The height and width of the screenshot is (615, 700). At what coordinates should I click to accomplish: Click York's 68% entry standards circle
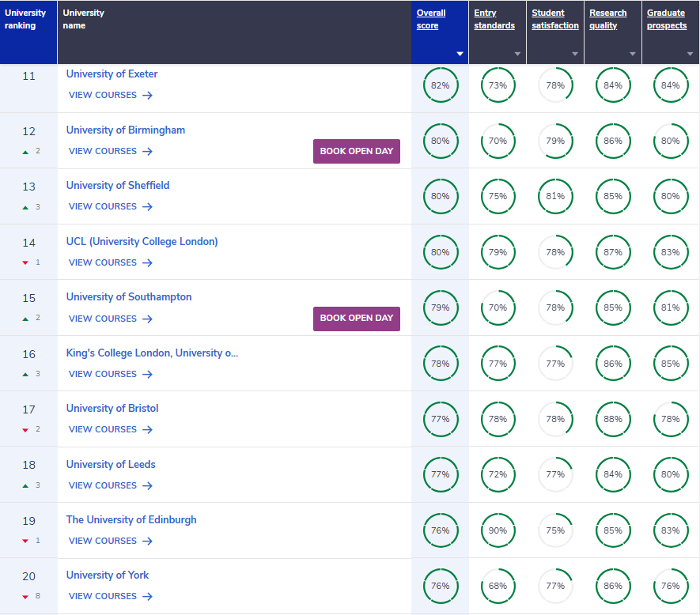click(x=498, y=586)
